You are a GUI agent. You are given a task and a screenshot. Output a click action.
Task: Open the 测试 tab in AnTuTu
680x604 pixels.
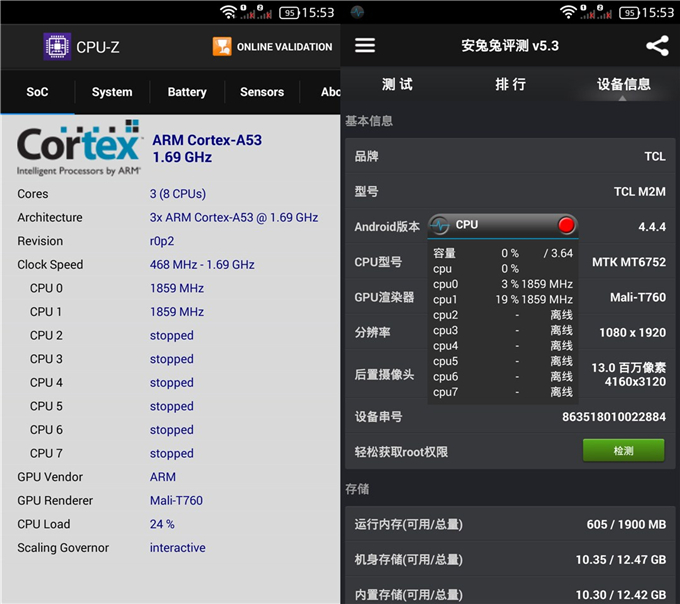397,85
